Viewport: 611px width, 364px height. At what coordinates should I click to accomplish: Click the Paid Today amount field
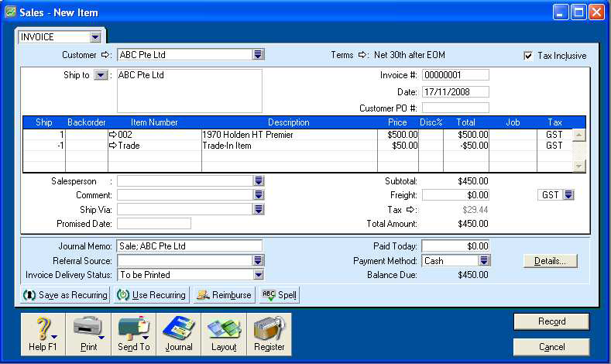(455, 246)
